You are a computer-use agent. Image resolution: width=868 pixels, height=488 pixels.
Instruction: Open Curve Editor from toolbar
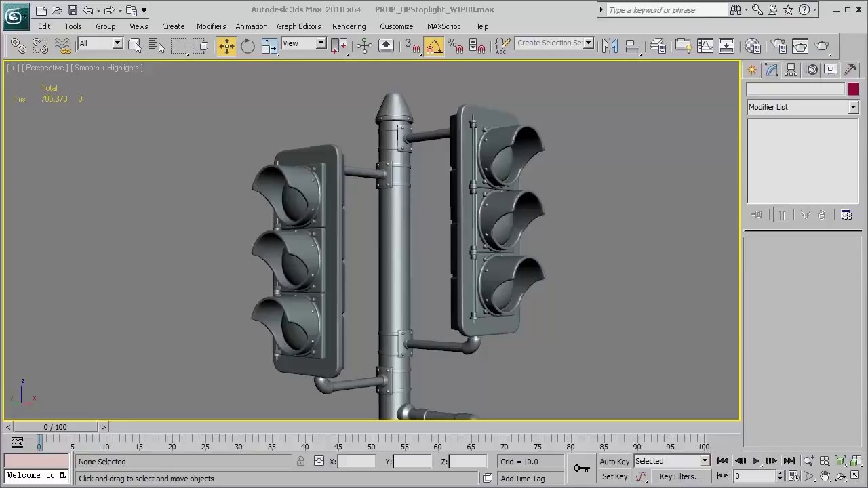(705, 46)
